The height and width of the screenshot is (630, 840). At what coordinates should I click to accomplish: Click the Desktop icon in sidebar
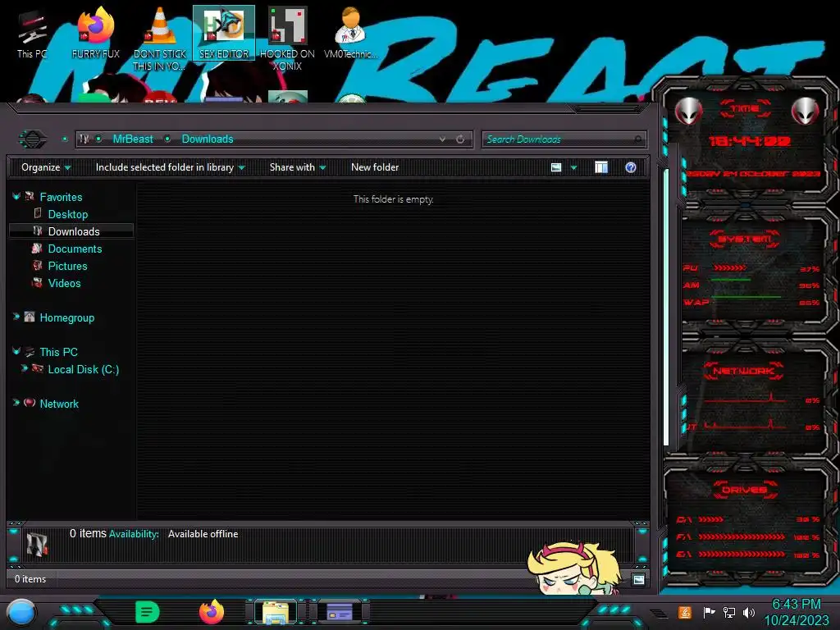pos(37,213)
